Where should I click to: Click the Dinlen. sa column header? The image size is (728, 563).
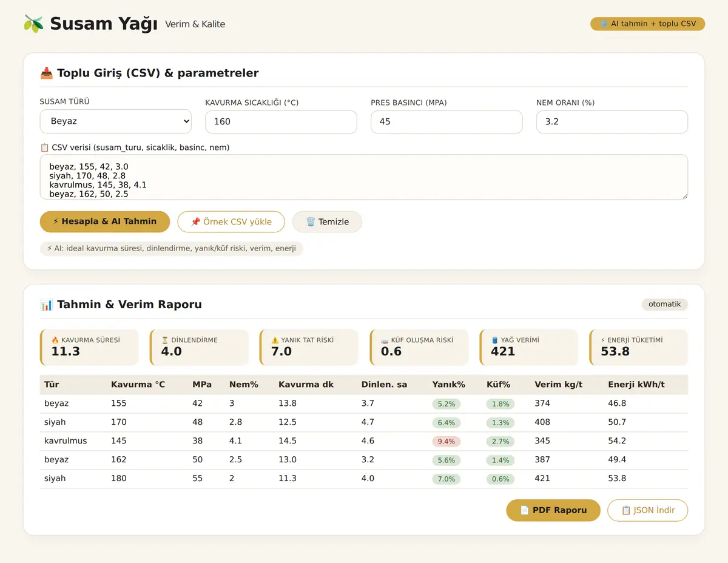[x=384, y=385]
